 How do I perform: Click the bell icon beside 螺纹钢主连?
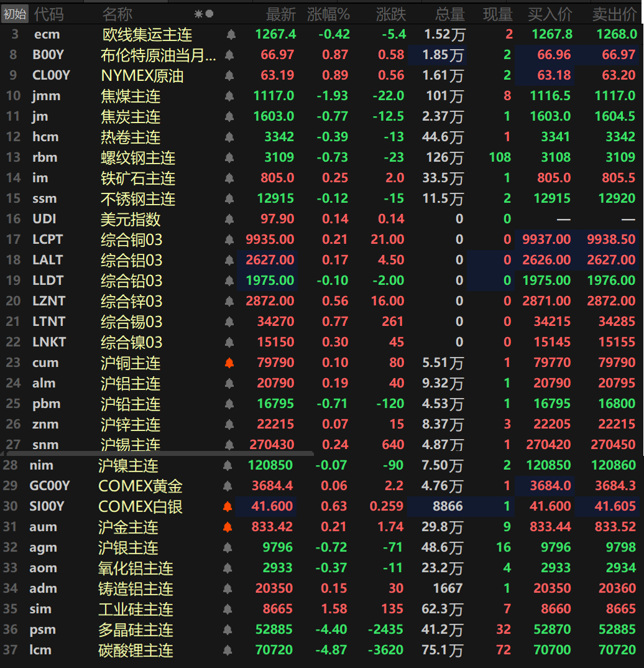tap(229, 158)
